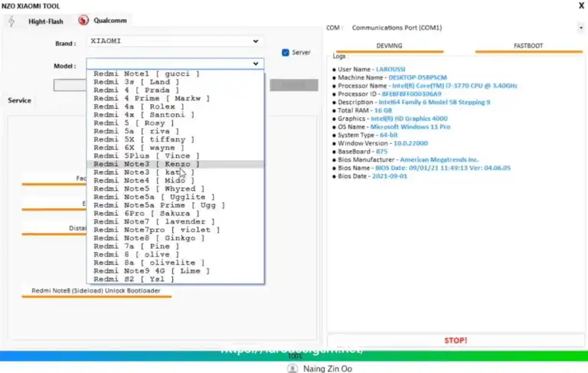Switch to the Qualcomm tab
This screenshot has height=373, width=588.
pyautogui.click(x=110, y=21)
